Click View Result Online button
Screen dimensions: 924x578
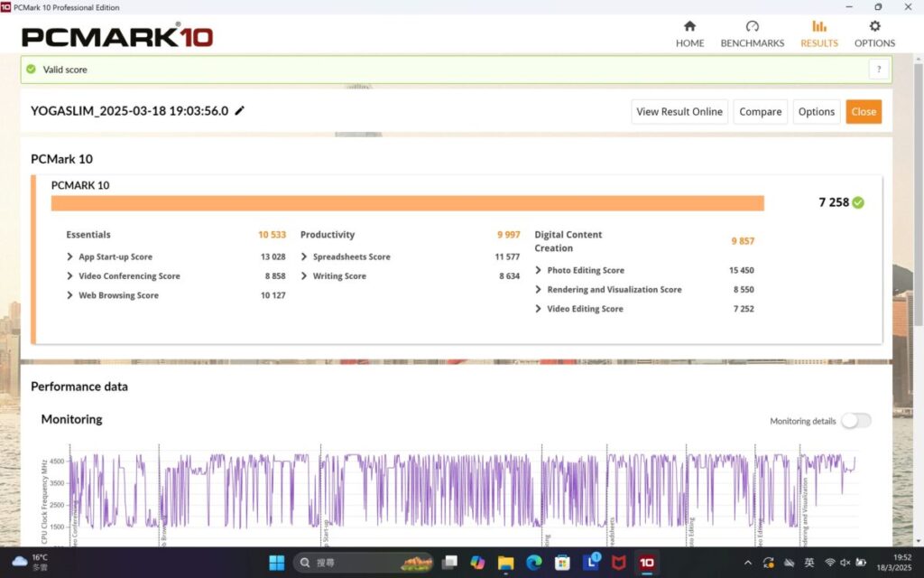(x=679, y=111)
